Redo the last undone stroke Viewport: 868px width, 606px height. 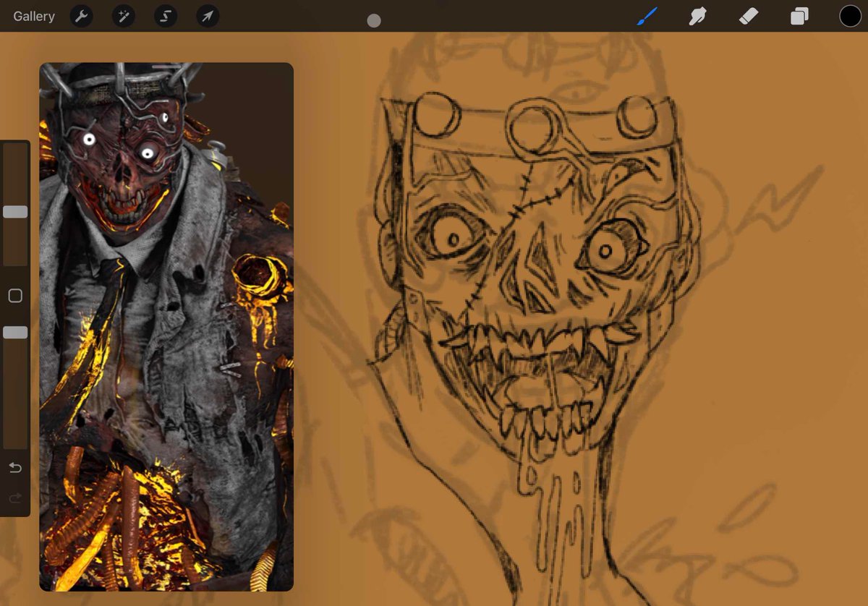[x=15, y=498]
